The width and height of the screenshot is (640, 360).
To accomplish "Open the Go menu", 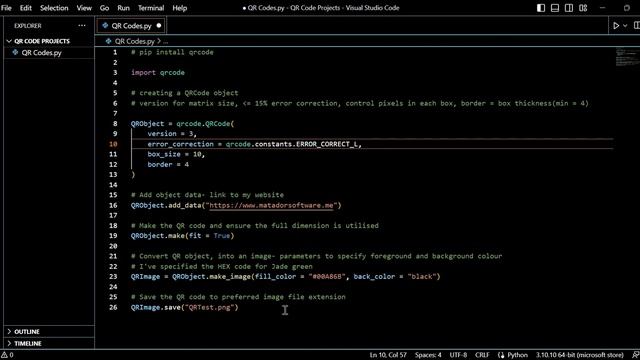I will [x=104, y=8].
